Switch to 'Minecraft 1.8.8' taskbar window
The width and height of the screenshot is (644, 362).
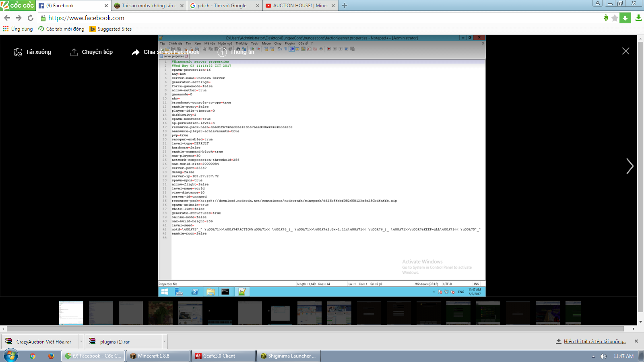[x=158, y=356]
